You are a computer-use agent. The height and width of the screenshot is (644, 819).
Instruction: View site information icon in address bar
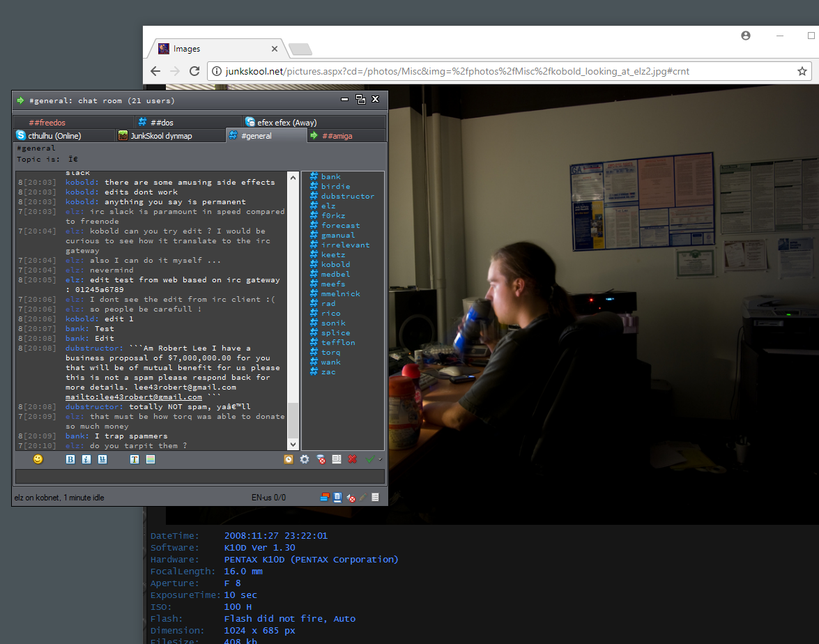click(217, 71)
